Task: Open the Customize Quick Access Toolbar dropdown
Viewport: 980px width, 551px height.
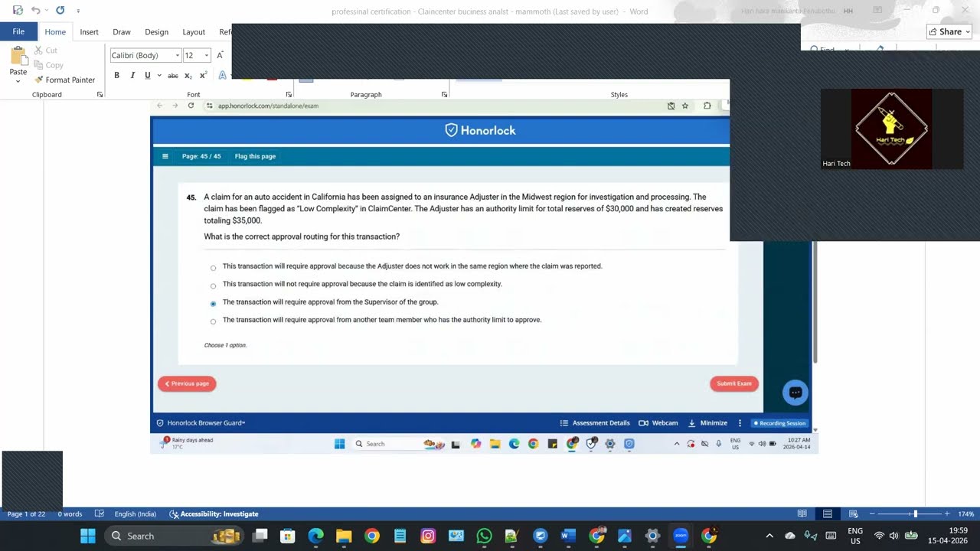Action: 78,11
